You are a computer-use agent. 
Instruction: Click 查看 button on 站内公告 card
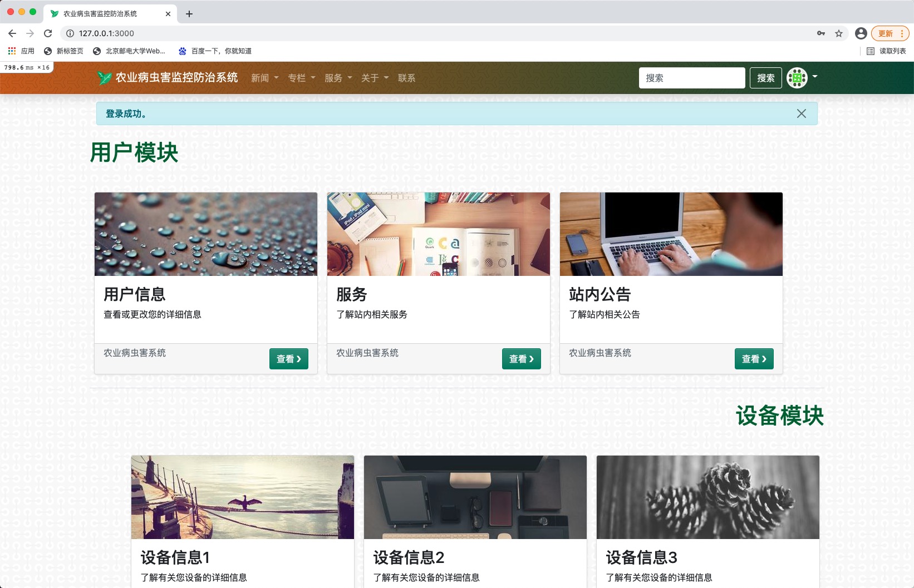pos(754,359)
